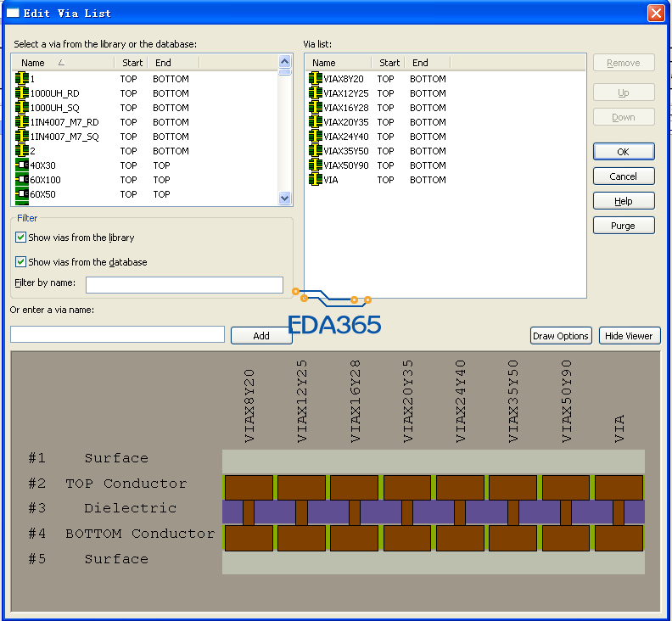Click the via icon beside 1000UH_RD
This screenshot has height=621, width=672.
click(22, 93)
